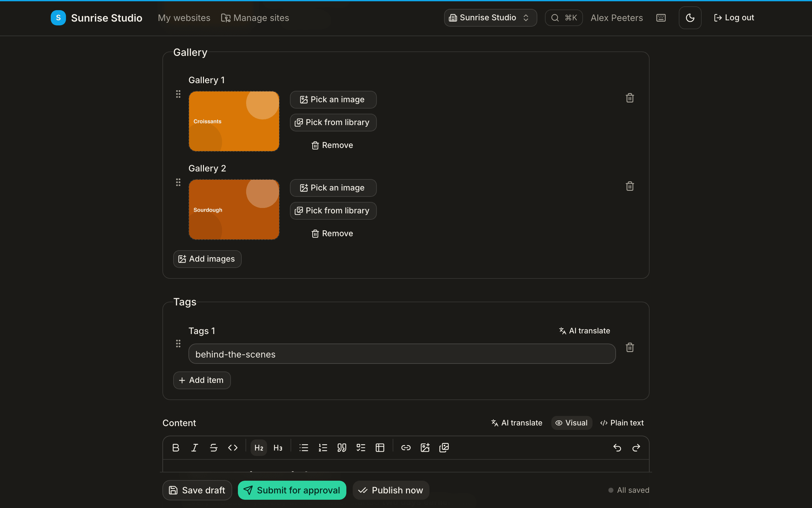Toggle italic formatting
Image resolution: width=812 pixels, height=508 pixels.
[x=195, y=448]
